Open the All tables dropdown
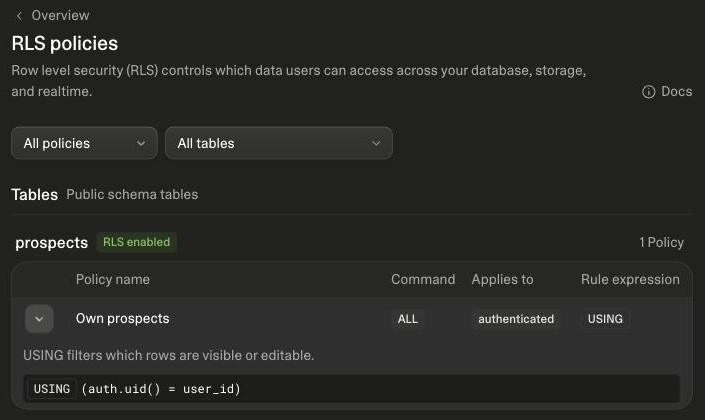The height and width of the screenshot is (420, 705). coord(279,143)
